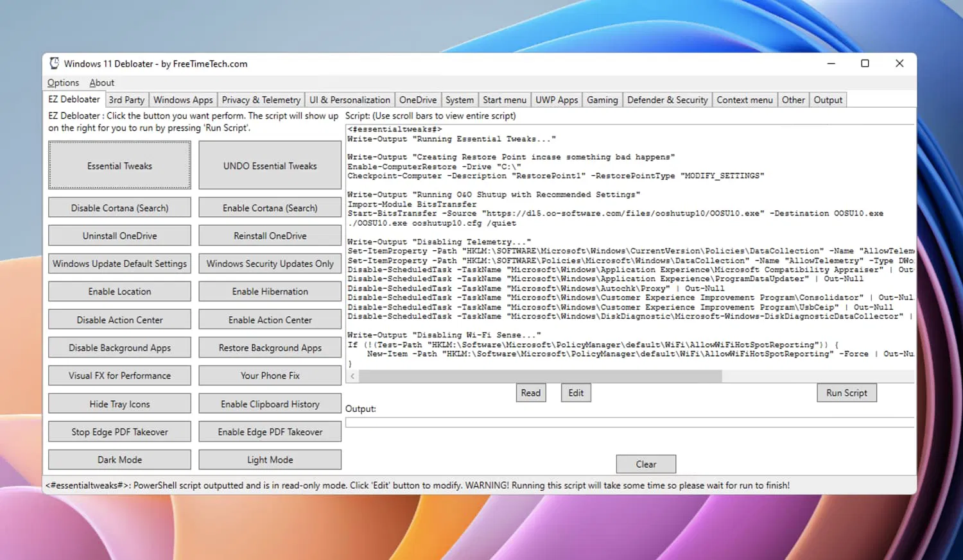963x560 pixels.
Task: Click the script scrollbar left arrow
Action: [x=352, y=377]
